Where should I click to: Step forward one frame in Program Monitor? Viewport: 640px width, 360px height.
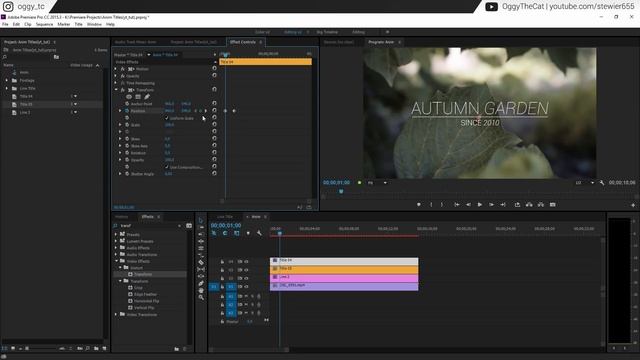(491, 204)
